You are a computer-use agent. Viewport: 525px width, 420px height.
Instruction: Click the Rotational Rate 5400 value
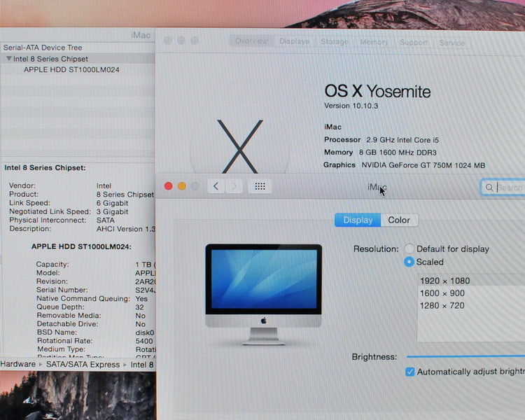pyautogui.click(x=144, y=341)
